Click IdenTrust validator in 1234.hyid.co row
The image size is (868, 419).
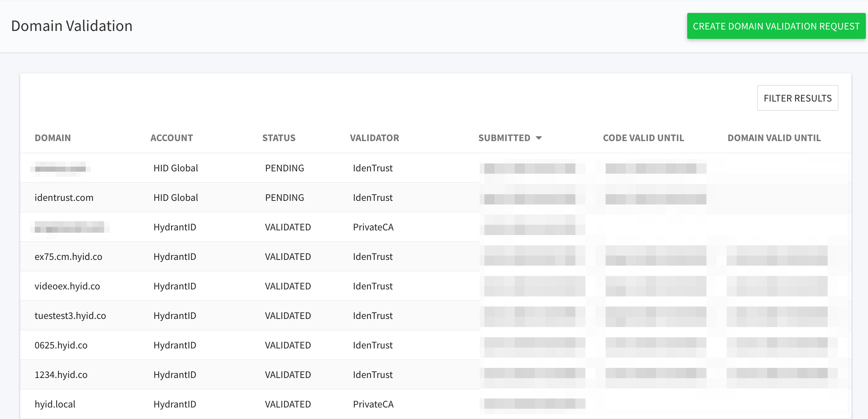[373, 375]
